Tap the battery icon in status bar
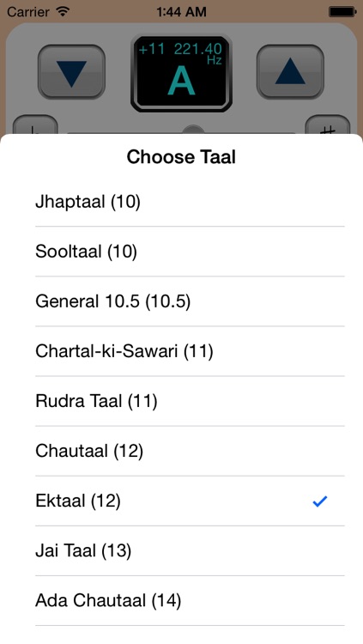The height and width of the screenshot is (644, 363). (x=342, y=12)
